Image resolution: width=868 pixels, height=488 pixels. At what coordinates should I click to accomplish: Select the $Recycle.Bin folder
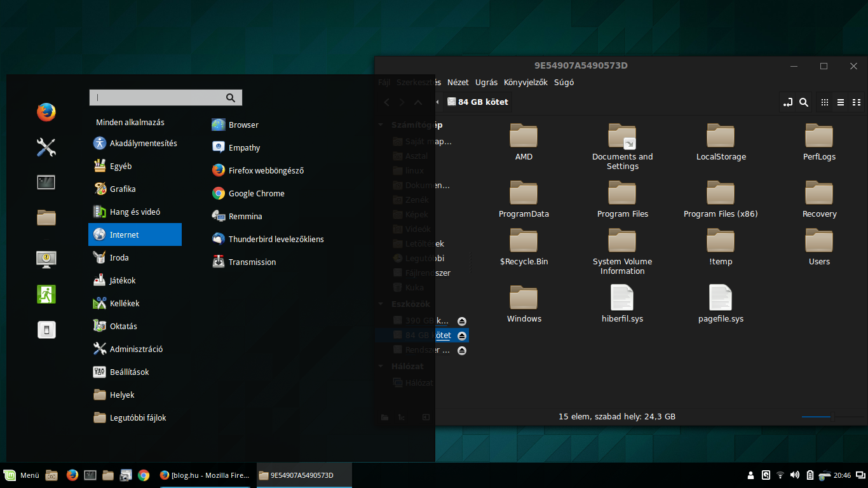(524, 247)
